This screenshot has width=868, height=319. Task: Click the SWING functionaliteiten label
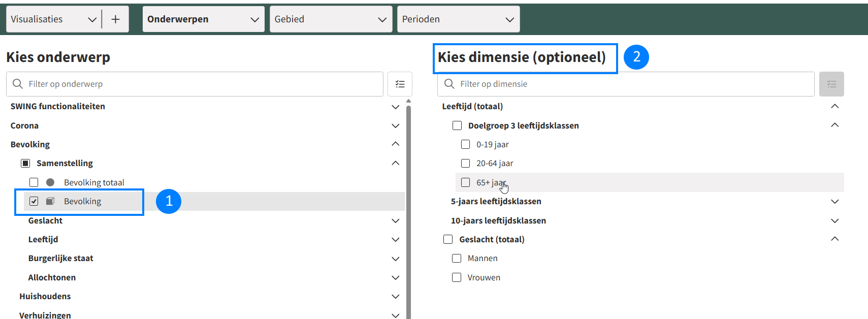(57, 106)
